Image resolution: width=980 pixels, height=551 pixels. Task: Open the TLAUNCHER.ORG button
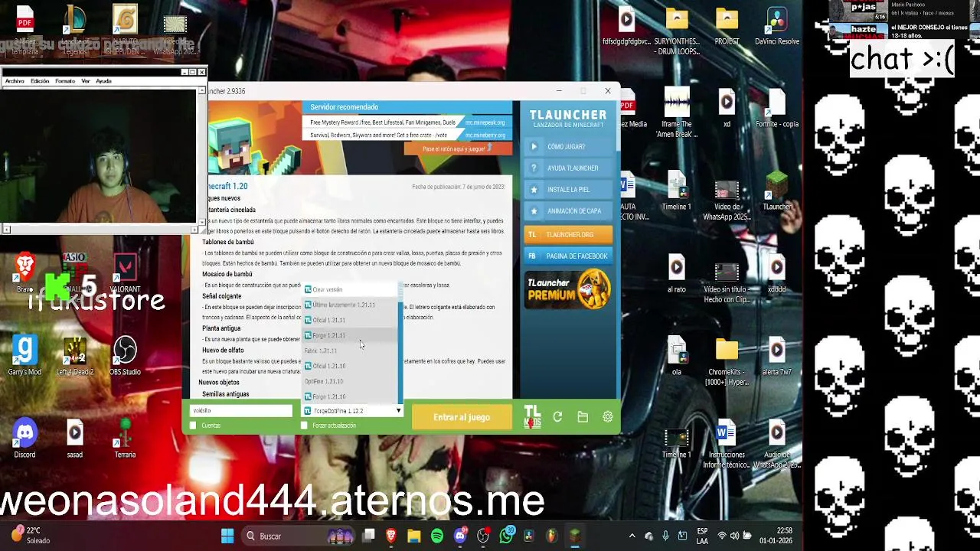tap(568, 235)
